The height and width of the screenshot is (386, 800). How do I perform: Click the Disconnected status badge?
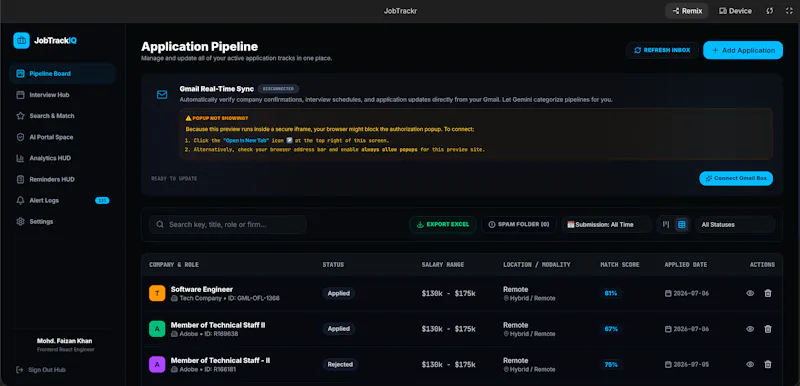(278, 89)
